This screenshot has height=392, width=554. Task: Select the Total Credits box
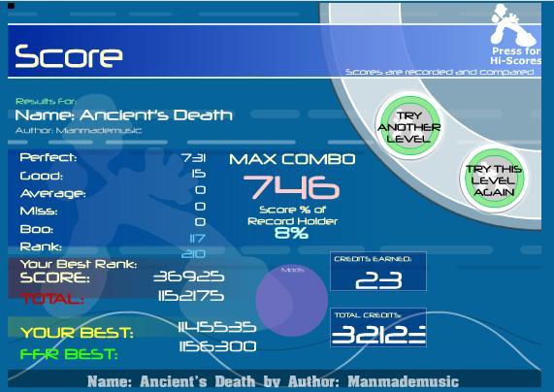click(x=378, y=328)
